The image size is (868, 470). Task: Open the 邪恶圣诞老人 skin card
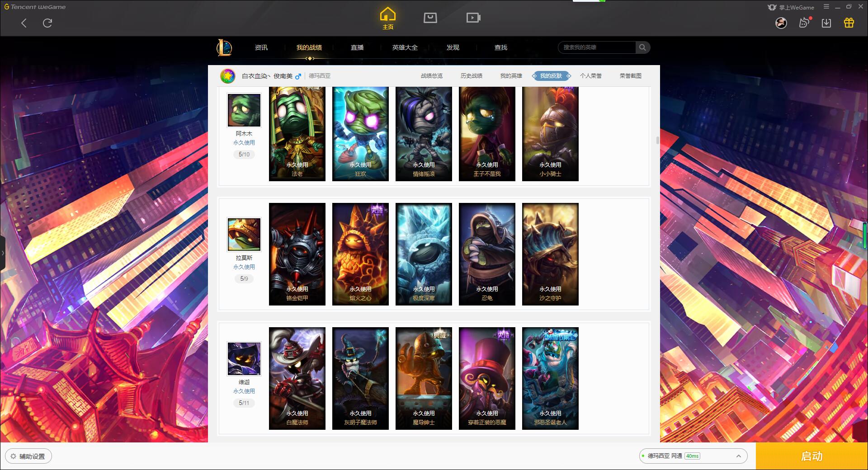[x=550, y=378]
